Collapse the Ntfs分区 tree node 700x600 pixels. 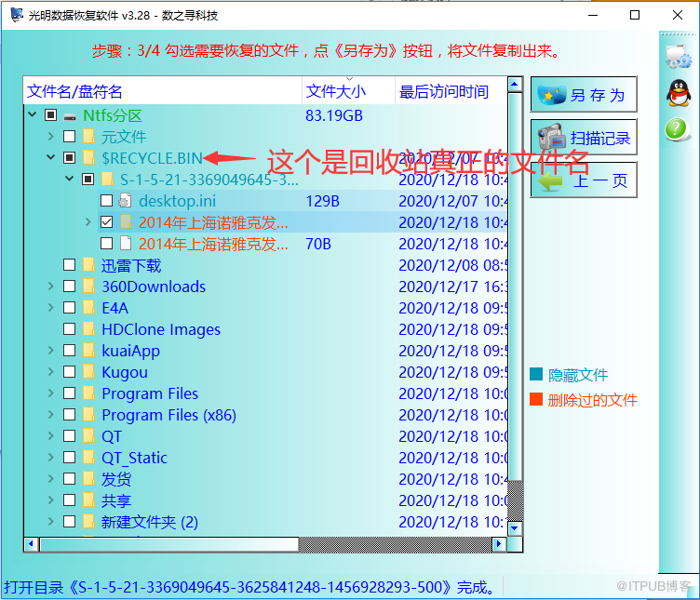(33, 114)
